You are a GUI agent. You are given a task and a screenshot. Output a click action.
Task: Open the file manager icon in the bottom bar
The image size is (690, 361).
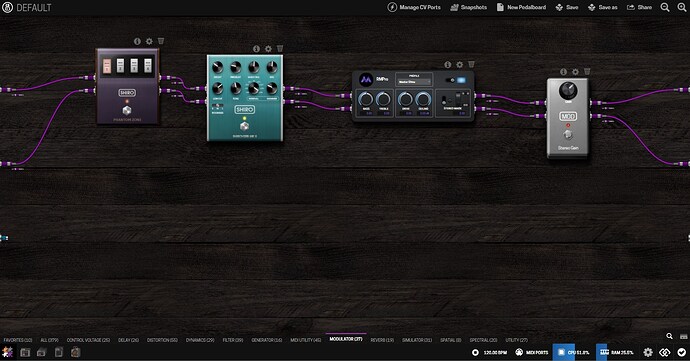[x=59, y=352]
